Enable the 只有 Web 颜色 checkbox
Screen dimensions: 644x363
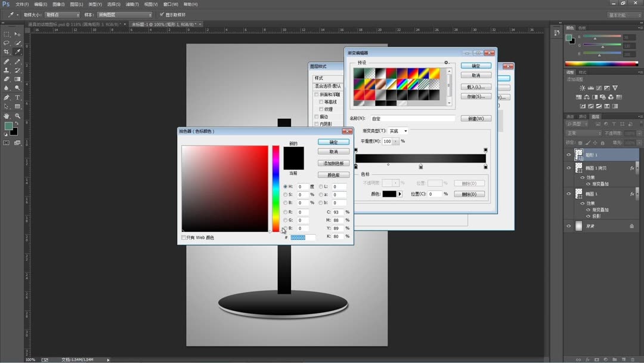184,238
